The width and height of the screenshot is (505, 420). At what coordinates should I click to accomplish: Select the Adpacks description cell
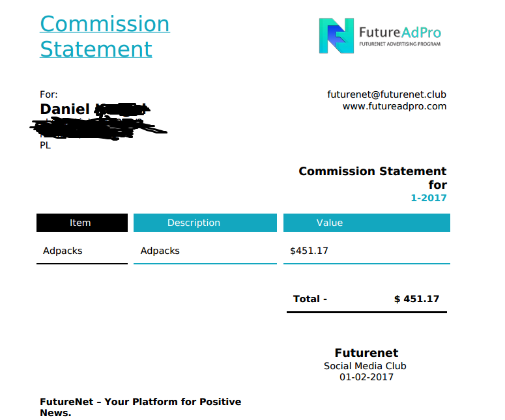pos(160,251)
